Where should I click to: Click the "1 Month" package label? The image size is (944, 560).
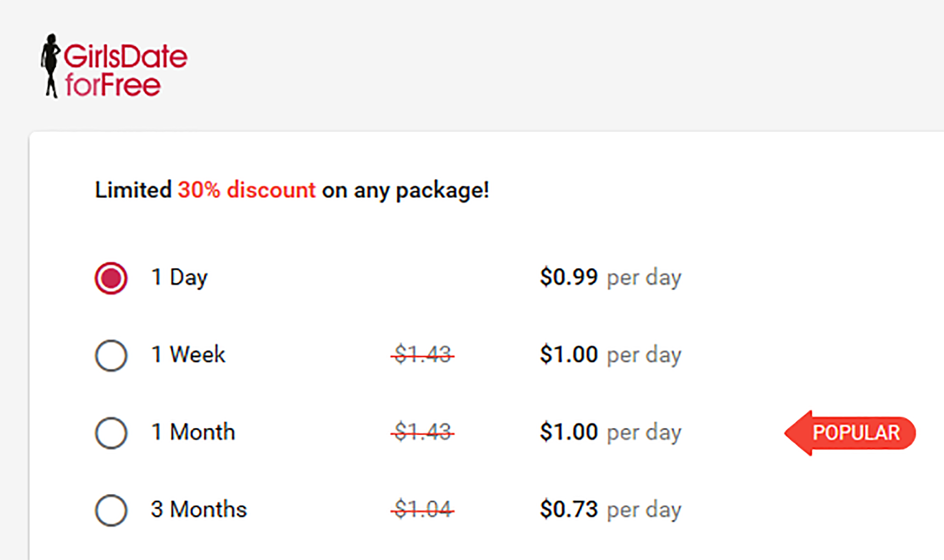coord(193,432)
